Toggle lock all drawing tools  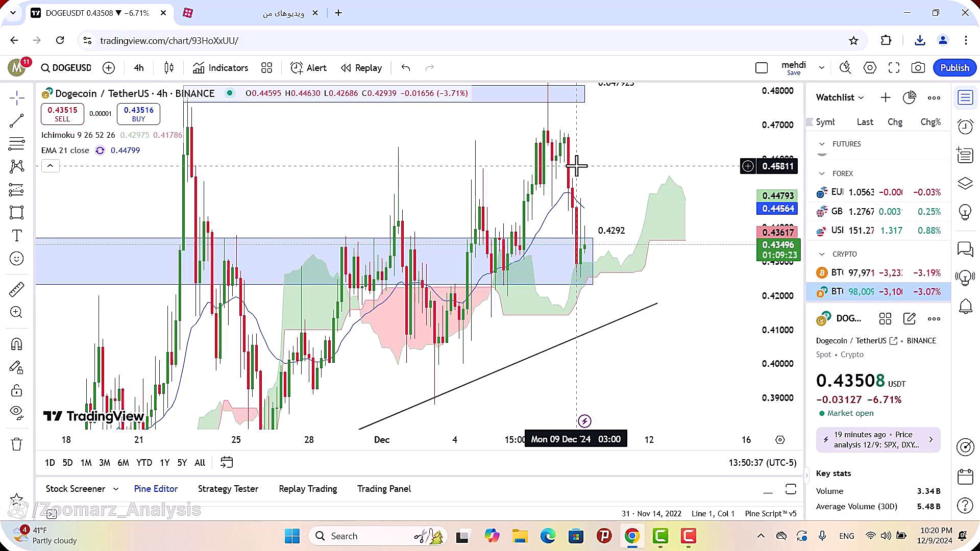[16, 391]
